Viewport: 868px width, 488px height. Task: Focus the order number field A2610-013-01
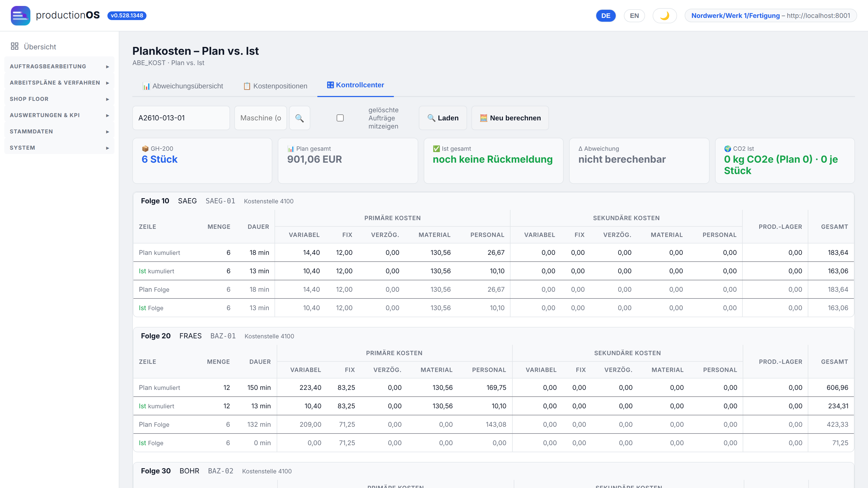[181, 118]
